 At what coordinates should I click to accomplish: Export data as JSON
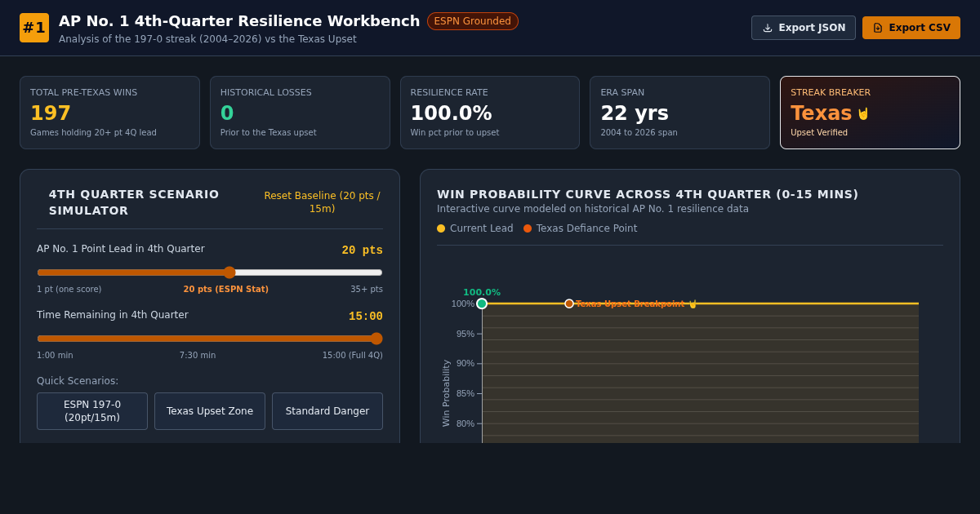click(x=804, y=28)
